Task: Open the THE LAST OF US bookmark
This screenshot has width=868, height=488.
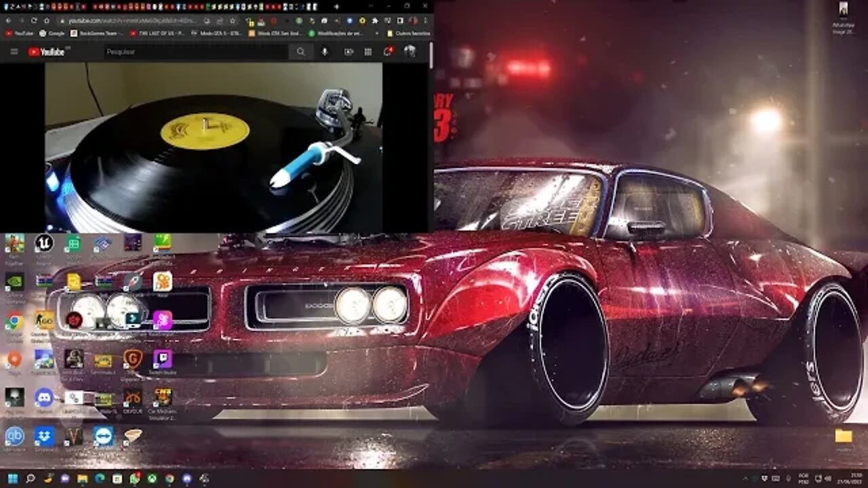Action: click(x=159, y=33)
